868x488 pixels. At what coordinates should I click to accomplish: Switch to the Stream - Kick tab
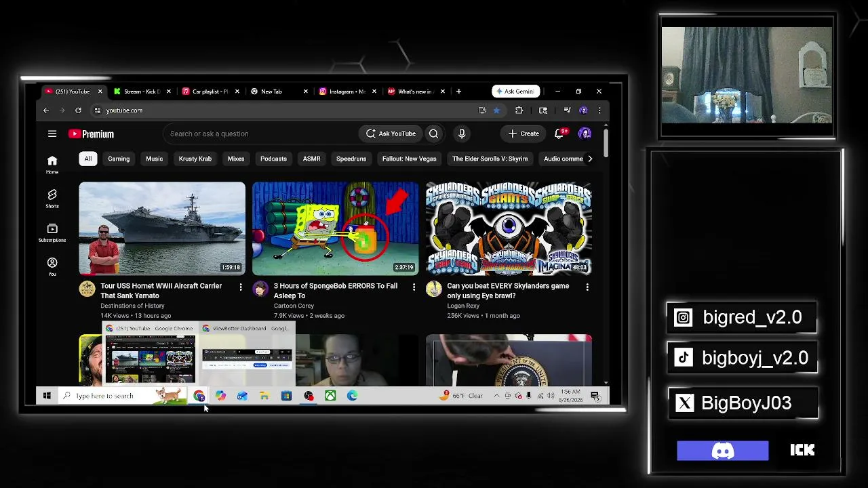coord(142,91)
